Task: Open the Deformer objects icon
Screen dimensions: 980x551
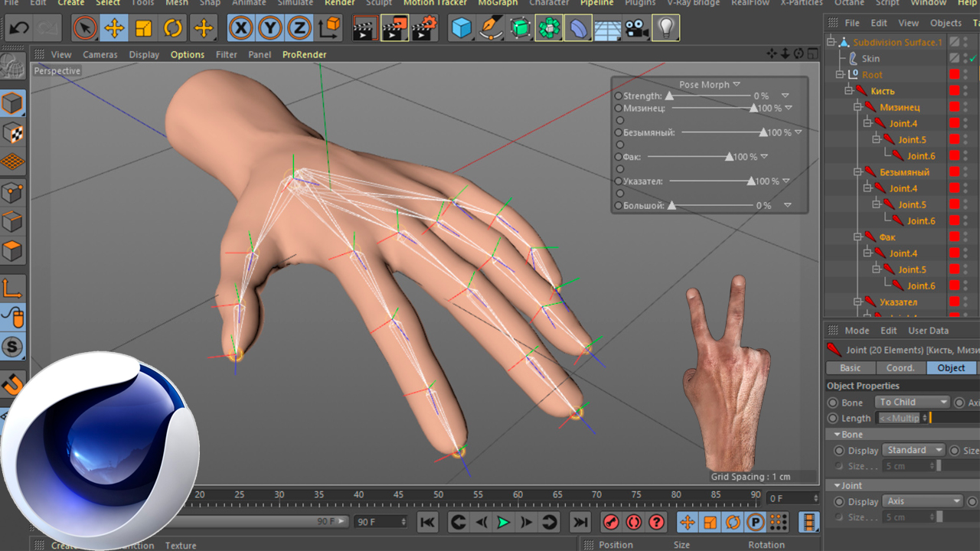Action: pyautogui.click(x=578, y=29)
